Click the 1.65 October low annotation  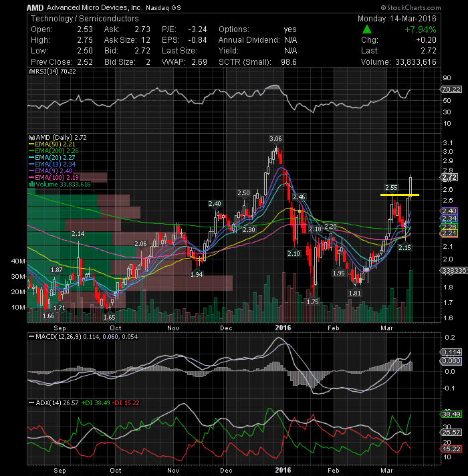109,318
